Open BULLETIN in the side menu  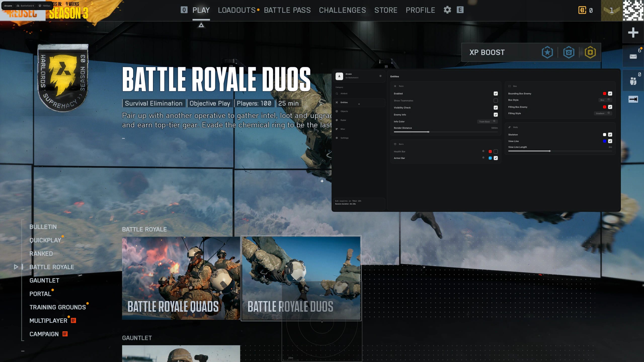43,227
